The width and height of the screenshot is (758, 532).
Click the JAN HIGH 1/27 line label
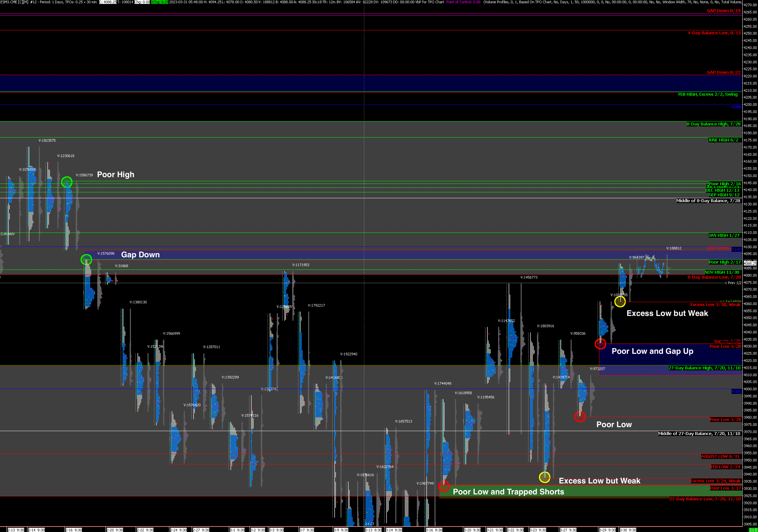(x=724, y=235)
